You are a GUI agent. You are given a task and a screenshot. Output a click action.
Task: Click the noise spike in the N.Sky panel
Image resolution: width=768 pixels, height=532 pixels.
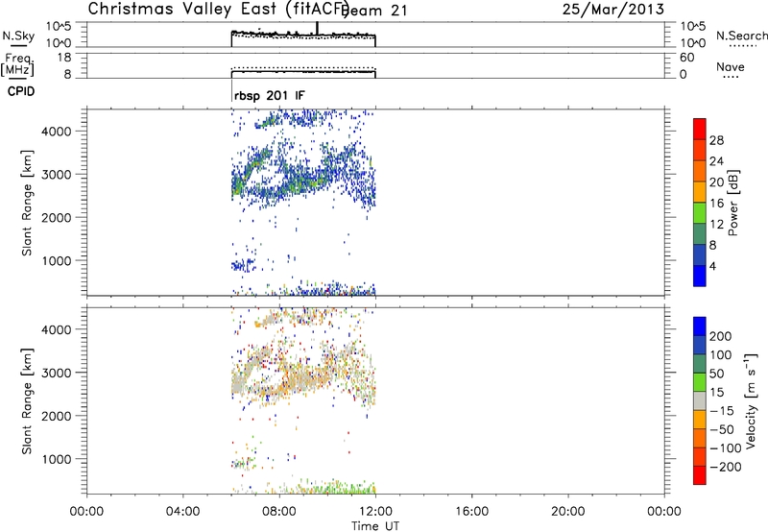317,28
